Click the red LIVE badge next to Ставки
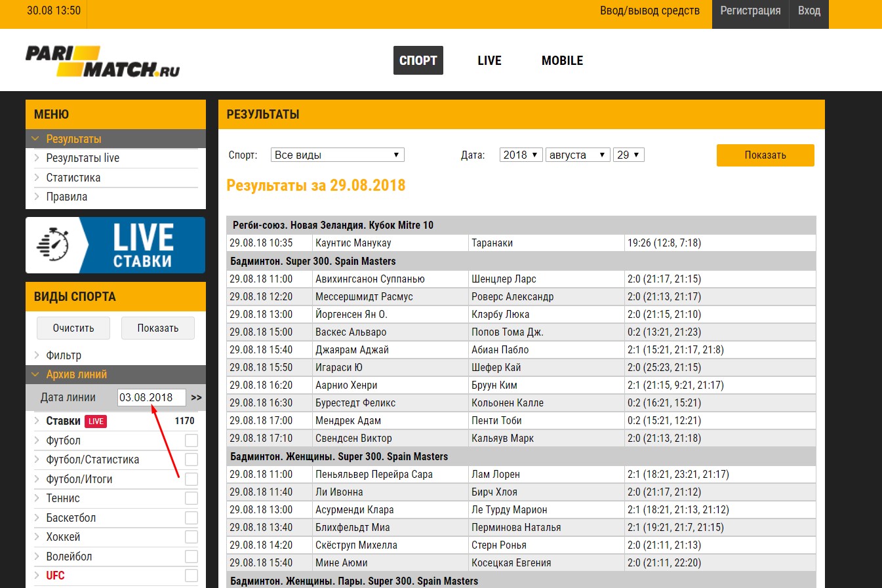The width and height of the screenshot is (882, 588). (x=96, y=421)
